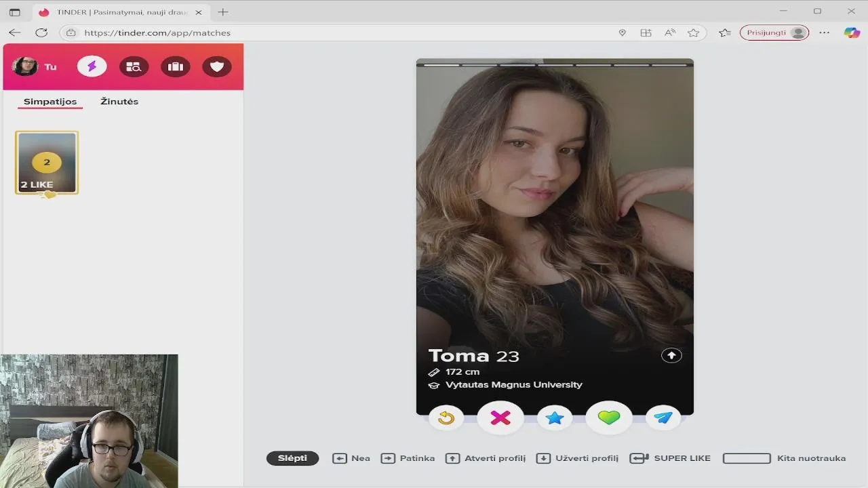This screenshot has height=488, width=868.
Task: Open the tab actions menu icon
Action: pyautogui.click(x=14, y=12)
